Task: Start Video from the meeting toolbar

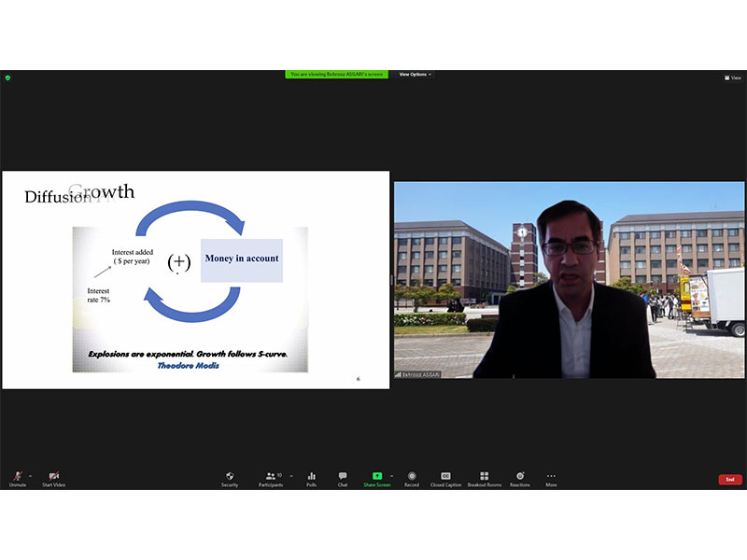Action: click(53, 477)
